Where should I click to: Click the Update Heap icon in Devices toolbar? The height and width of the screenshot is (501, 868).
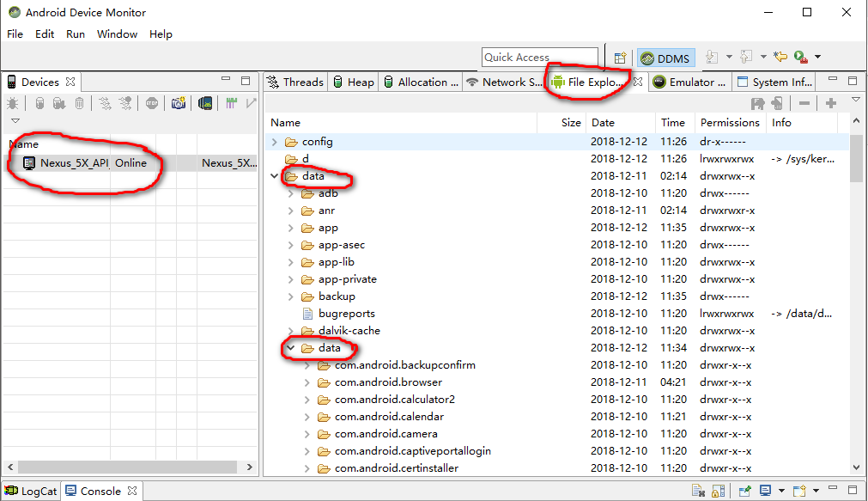pos(39,103)
